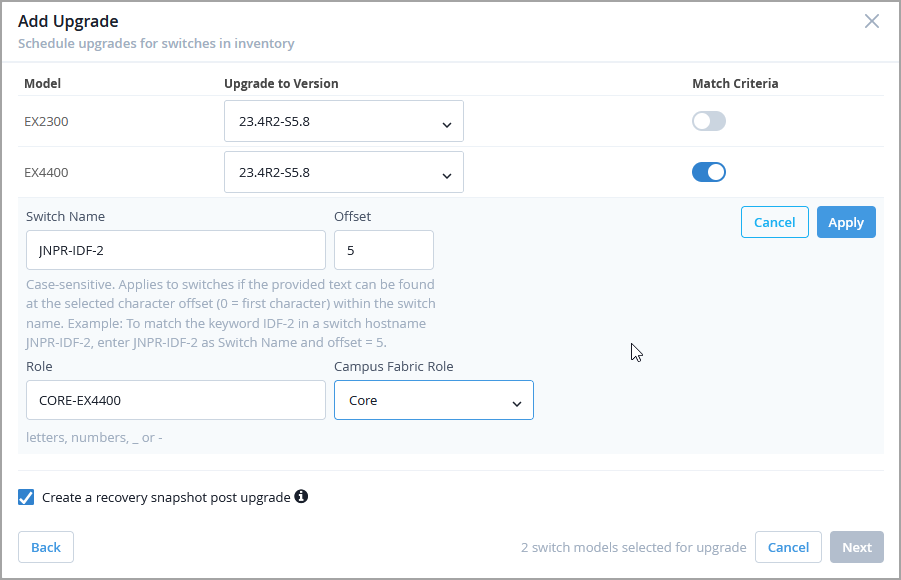Click the Match Criteria column header

(735, 83)
